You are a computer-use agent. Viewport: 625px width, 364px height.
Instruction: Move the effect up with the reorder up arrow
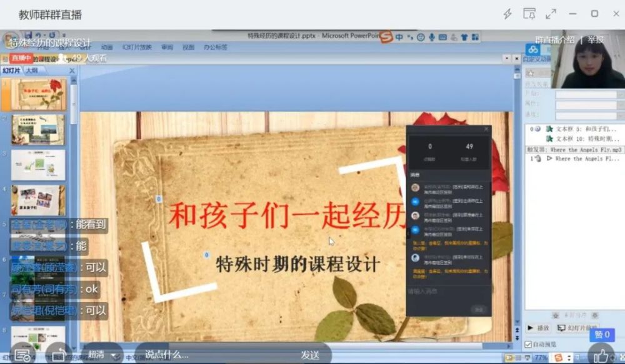click(556, 315)
